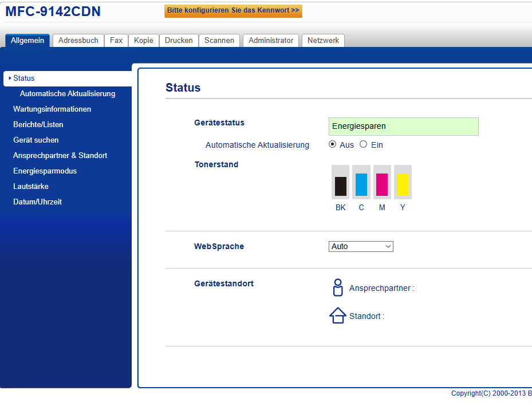Screen dimensions: 532x406
Task: Open Ansprechpartner & Standort sidebar link
Action: (60, 155)
